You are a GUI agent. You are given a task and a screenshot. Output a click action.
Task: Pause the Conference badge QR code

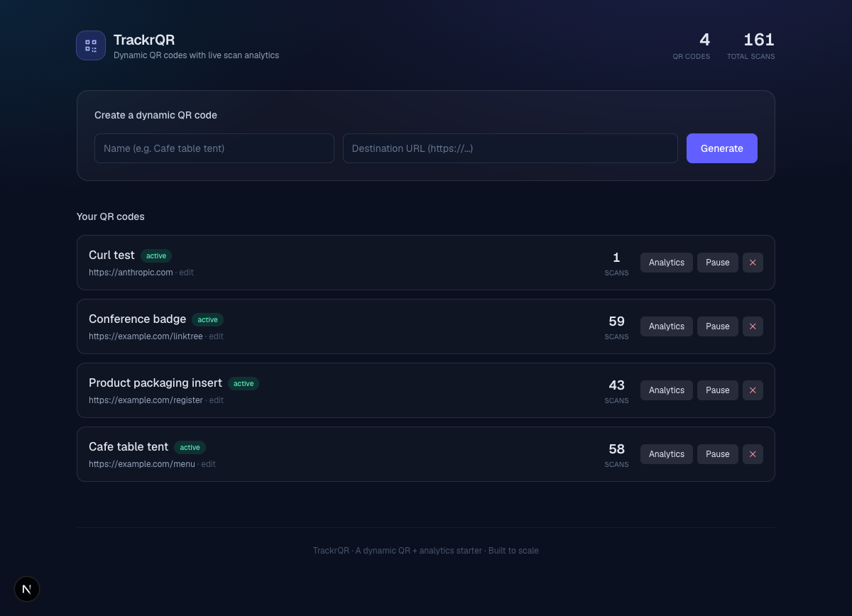718,326
